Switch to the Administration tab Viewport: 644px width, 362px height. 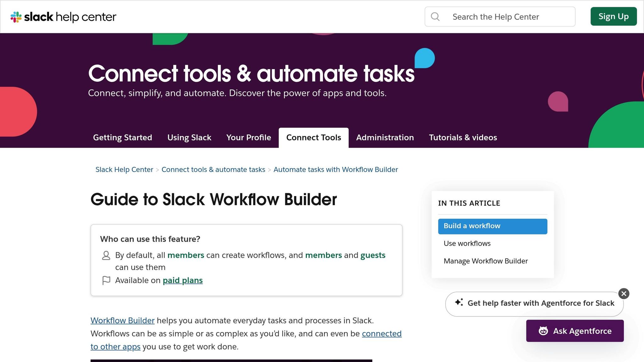pyautogui.click(x=385, y=137)
